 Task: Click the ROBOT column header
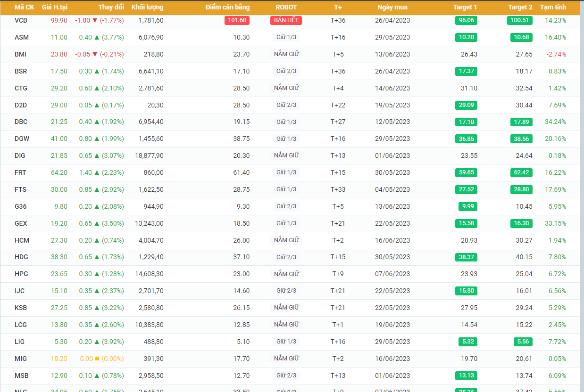coord(286,7)
